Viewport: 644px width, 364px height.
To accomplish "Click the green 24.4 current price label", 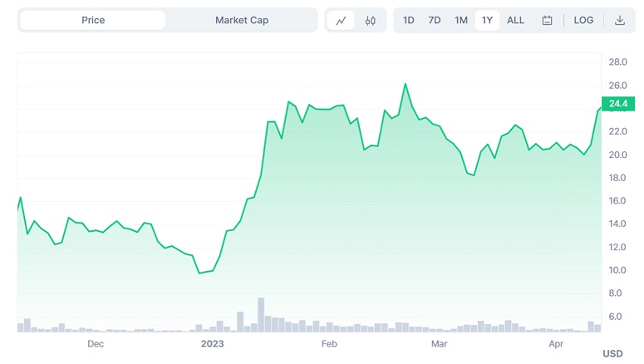I will [x=618, y=104].
